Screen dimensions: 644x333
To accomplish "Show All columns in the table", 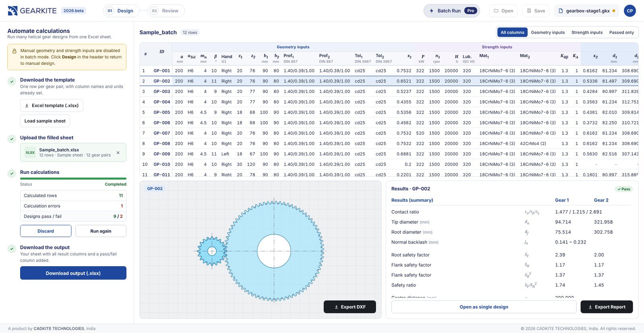I will point(512,33).
